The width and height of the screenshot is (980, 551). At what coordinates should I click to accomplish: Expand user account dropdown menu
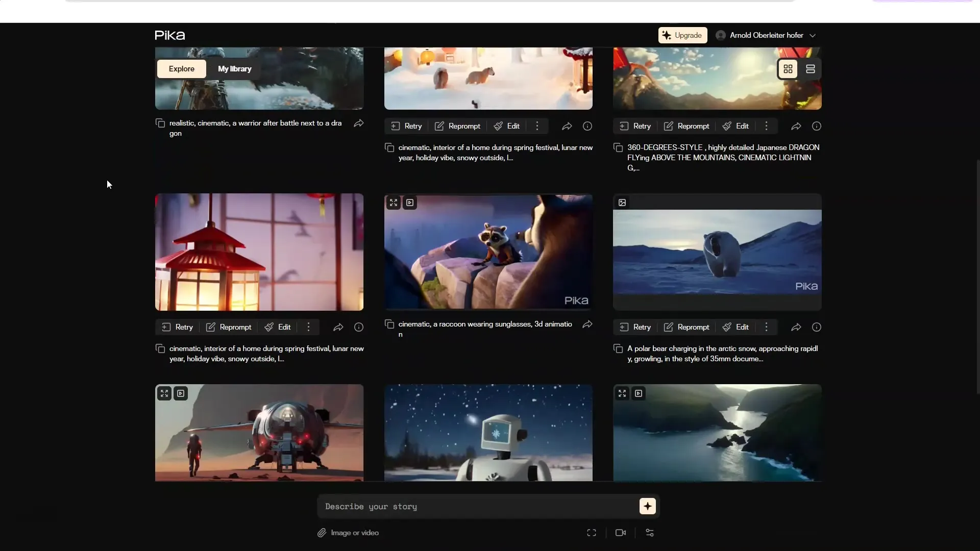813,35
